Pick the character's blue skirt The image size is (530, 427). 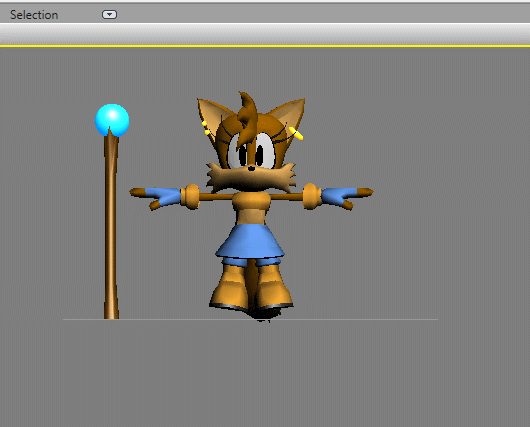tap(250, 242)
